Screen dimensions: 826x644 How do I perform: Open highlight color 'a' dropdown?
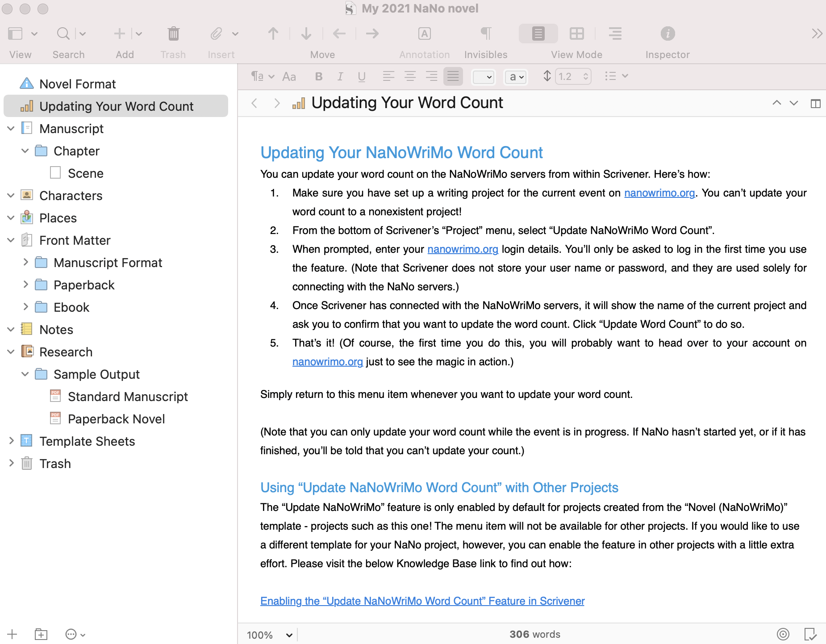pos(516,77)
